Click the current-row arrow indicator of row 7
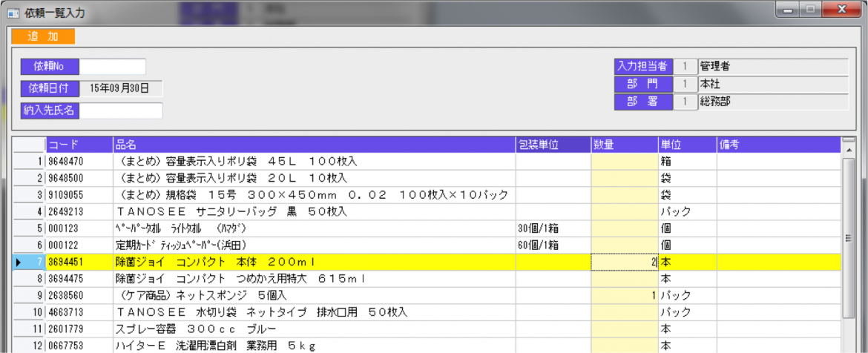Image resolution: width=868 pixels, height=353 pixels. click(x=19, y=262)
